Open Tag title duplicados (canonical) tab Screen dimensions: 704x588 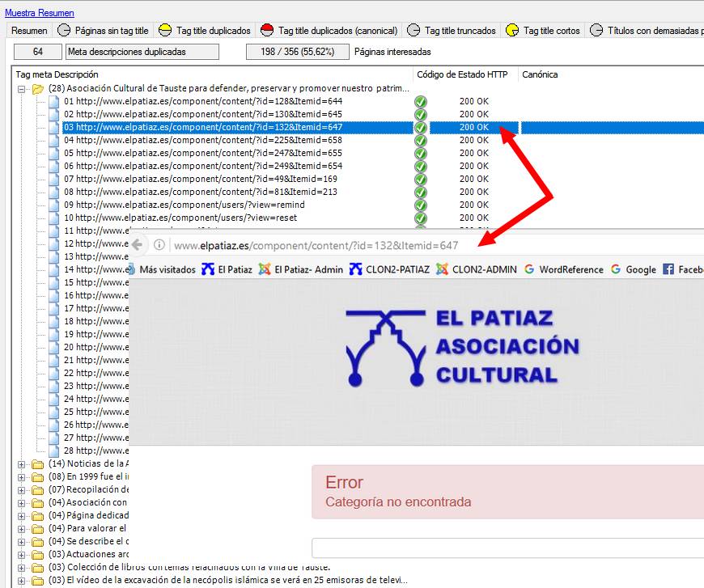coord(329,31)
